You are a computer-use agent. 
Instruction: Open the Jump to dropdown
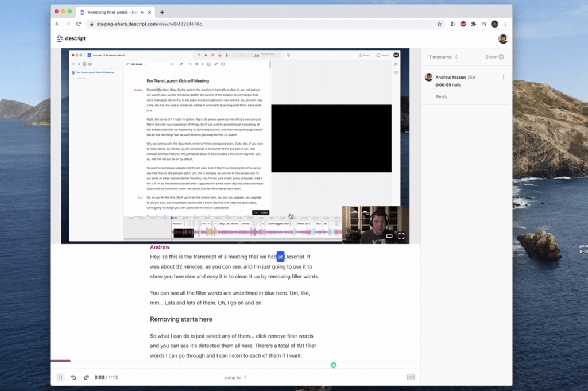pos(235,377)
